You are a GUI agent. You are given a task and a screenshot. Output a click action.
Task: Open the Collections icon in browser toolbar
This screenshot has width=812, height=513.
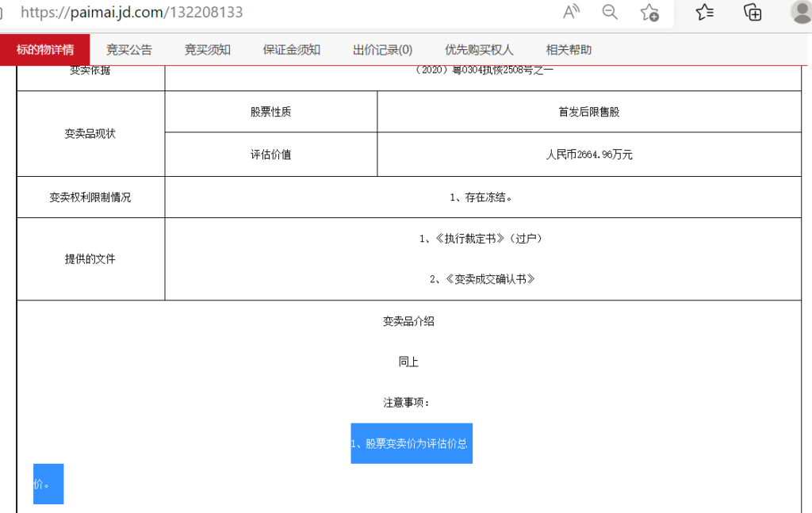coord(753,12)
